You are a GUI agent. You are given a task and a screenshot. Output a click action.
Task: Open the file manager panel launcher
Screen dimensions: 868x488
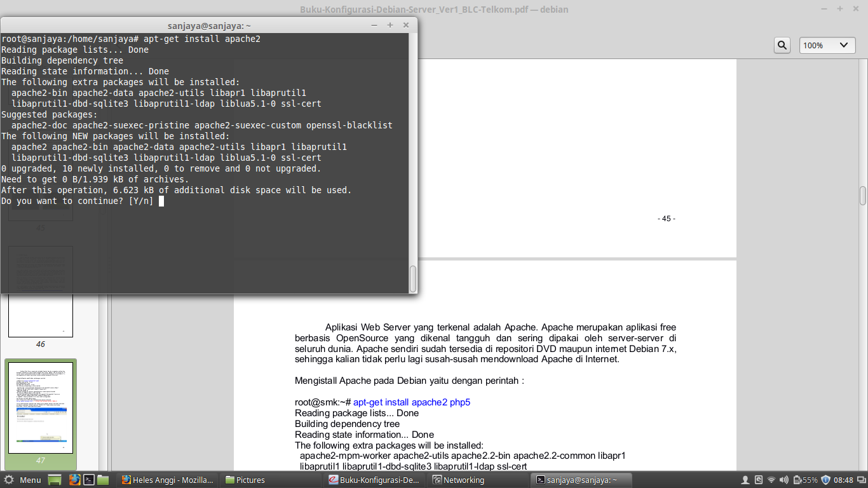coord(104,480)
